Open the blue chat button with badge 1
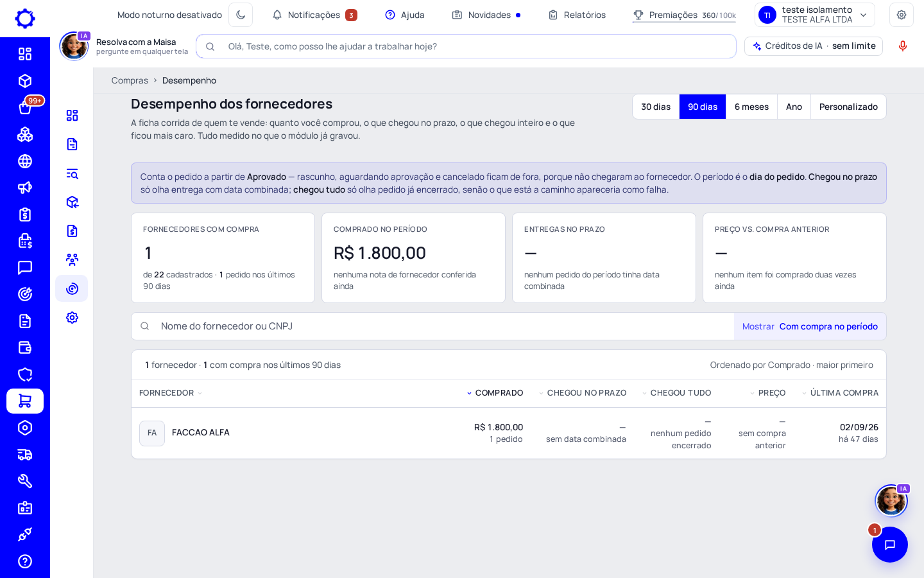The height and width of the screenshot is (578, 924). 890,545
